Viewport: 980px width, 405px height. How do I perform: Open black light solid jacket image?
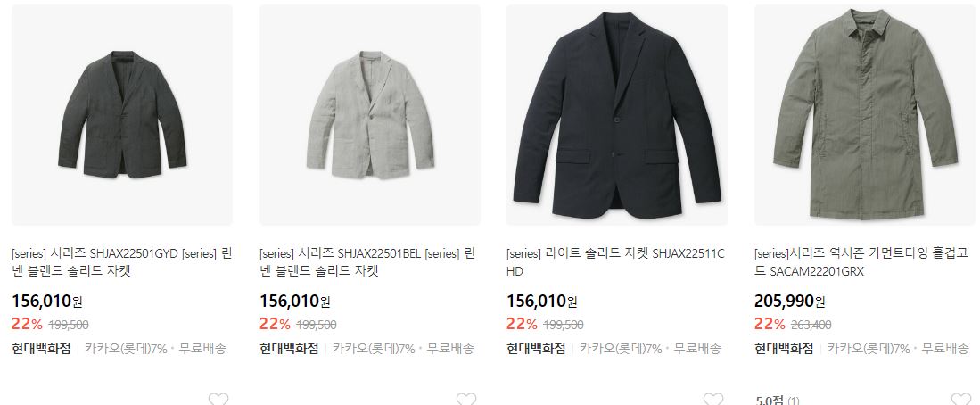coord(617,115)
